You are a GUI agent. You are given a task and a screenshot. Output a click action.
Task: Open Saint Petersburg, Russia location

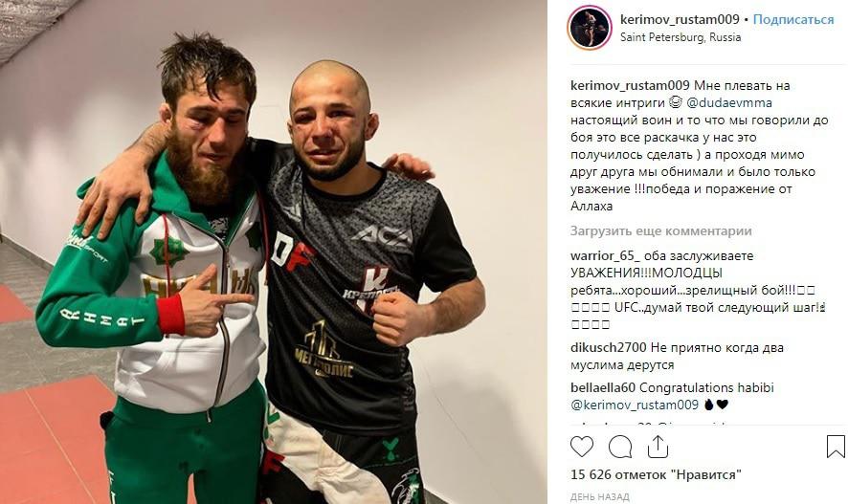681,37
